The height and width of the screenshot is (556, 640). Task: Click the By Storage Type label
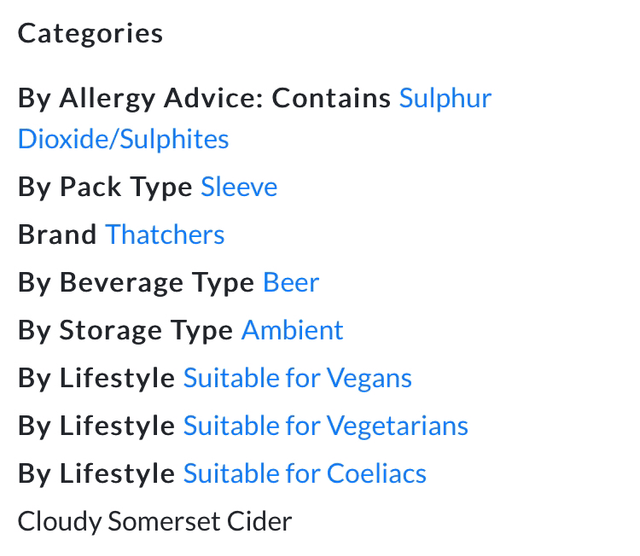tap(125, 331)
